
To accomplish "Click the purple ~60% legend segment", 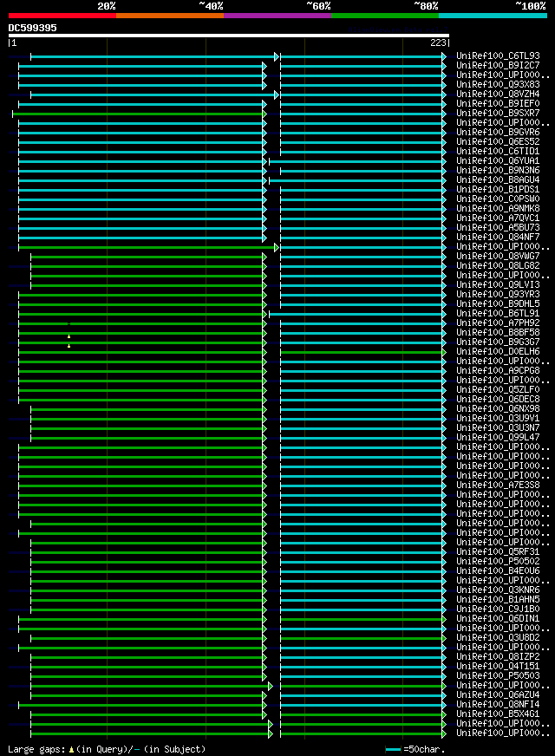I will pyautogui.click(x=277, y=16).
